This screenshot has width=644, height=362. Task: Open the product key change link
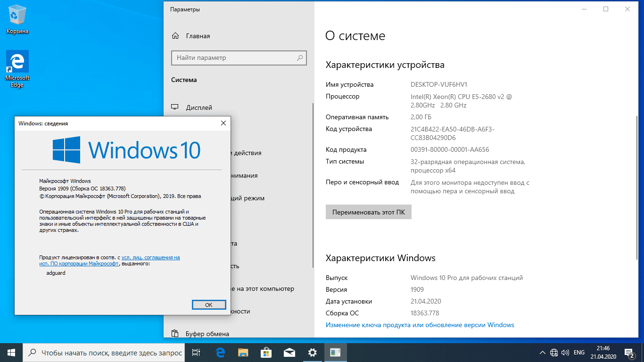420,325
